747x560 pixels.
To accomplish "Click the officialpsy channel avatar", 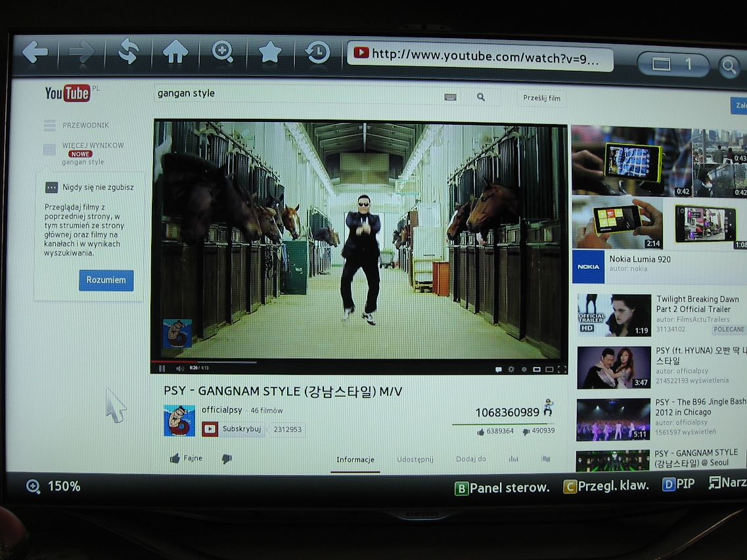I will (179, 420).
